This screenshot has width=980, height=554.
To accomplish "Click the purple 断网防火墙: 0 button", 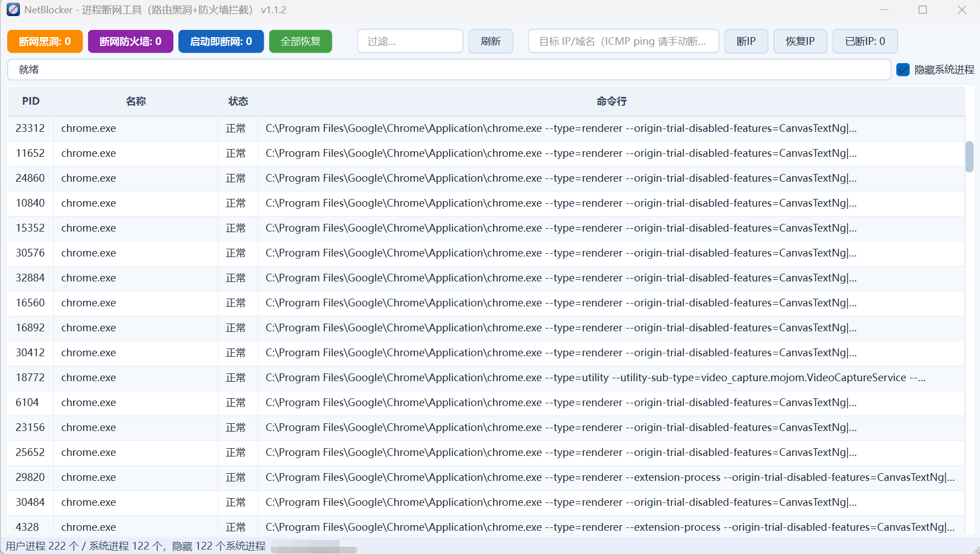I will (131, 42).
